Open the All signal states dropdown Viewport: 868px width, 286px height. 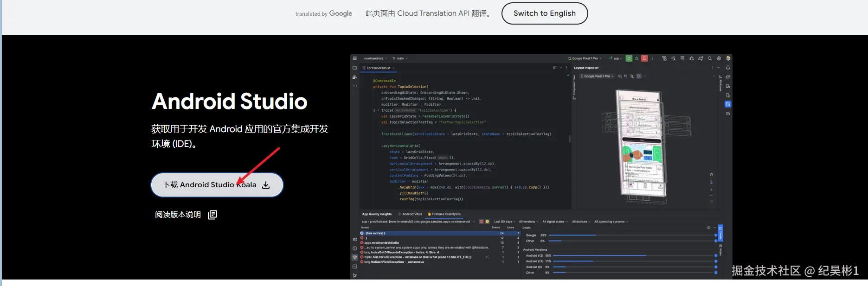pos(555,222)
